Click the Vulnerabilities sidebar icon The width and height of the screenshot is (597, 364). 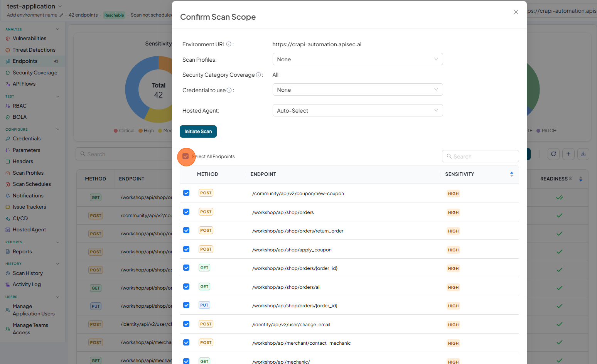coord(8,39)
